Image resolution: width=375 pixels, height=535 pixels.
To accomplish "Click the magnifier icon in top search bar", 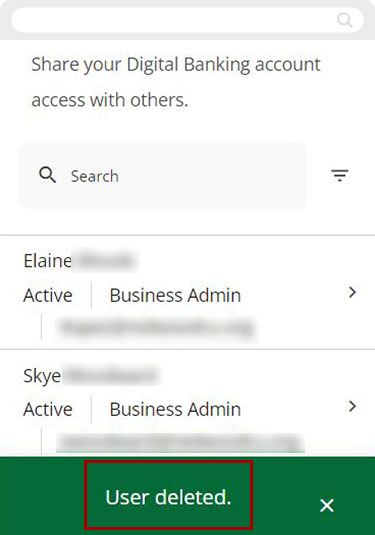I will [x=344, y=20].
